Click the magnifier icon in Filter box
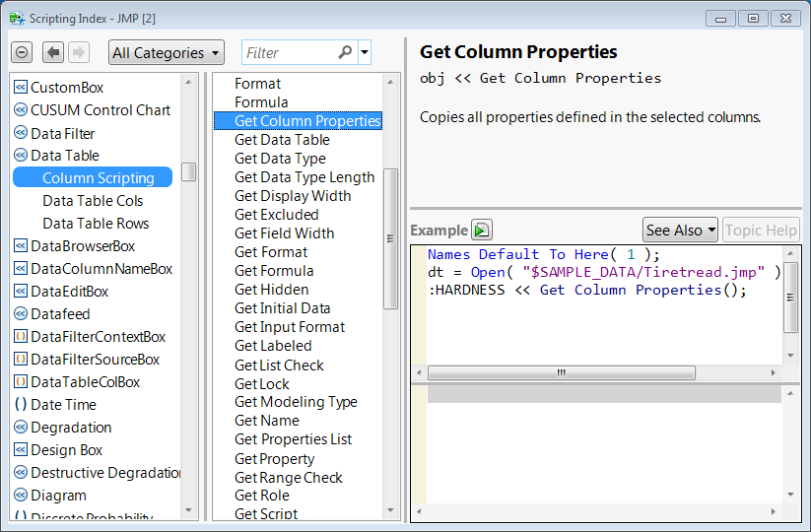The height and width of the screenshot is (532, 811). [345, 52]
